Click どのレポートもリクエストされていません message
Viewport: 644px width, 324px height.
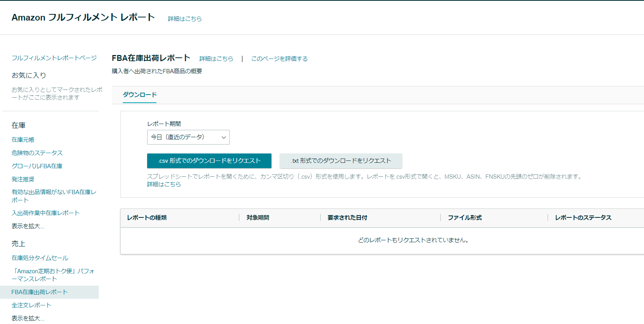click(x=414, y=240)
